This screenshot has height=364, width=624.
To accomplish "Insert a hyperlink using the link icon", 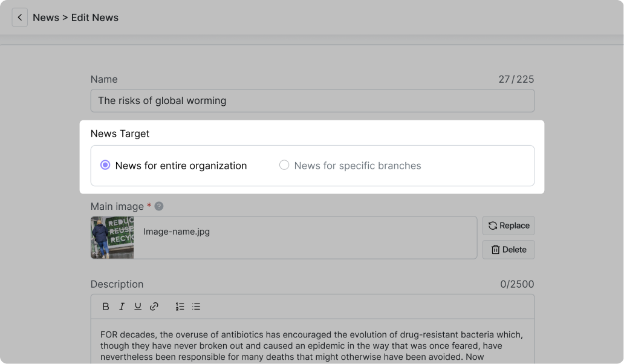I will [x=154, y=307].
